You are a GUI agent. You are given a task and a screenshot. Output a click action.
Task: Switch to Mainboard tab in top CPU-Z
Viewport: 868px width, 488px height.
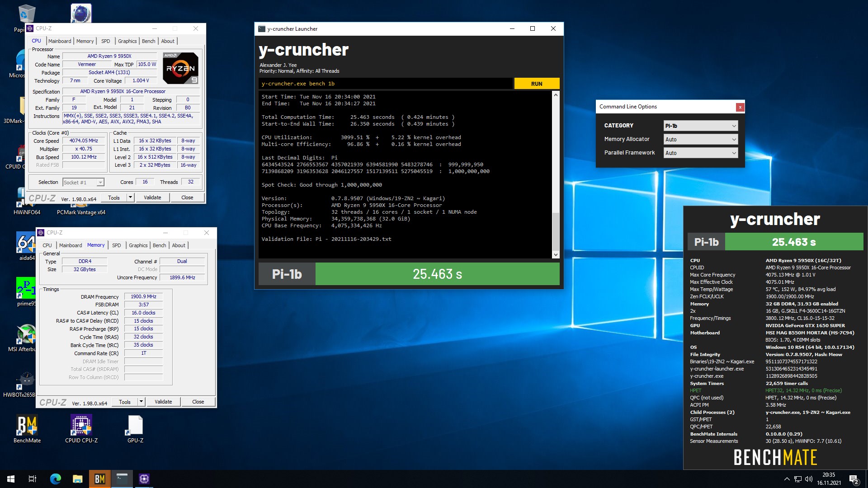pos(60,41)
